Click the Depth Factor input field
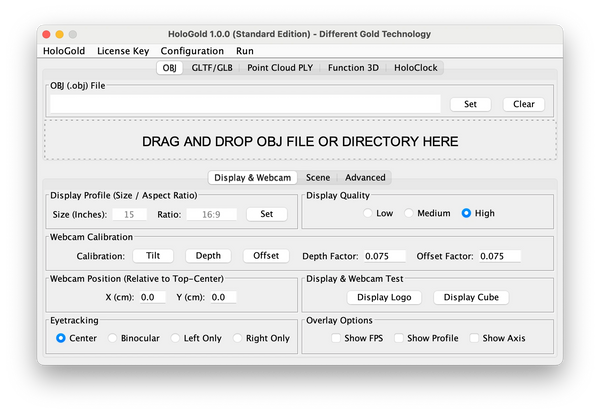600x414 pixels. coord(383,256)
